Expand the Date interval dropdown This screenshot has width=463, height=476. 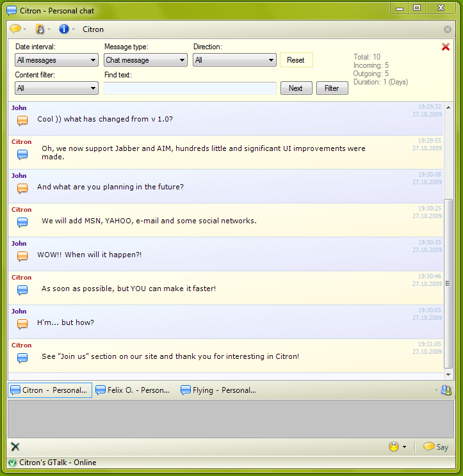[x=56, y=60]
